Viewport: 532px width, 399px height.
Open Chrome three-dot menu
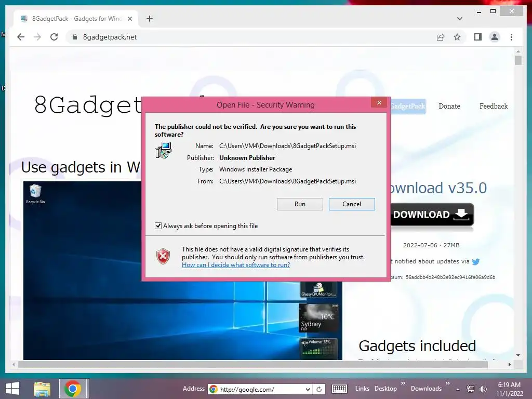tap(511, 37)
